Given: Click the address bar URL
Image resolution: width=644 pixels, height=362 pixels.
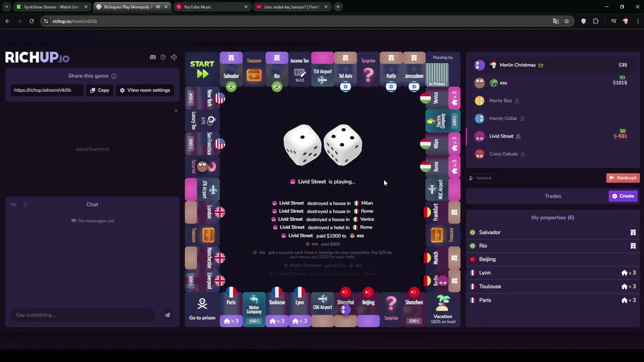Looking at the screenshot, I should (74, 21).
